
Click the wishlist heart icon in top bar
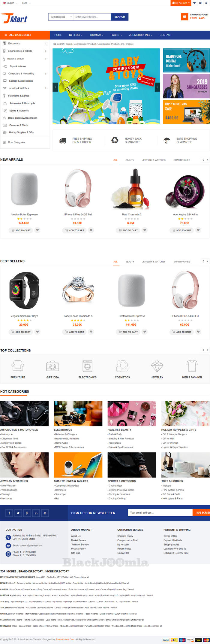[194, 3]
